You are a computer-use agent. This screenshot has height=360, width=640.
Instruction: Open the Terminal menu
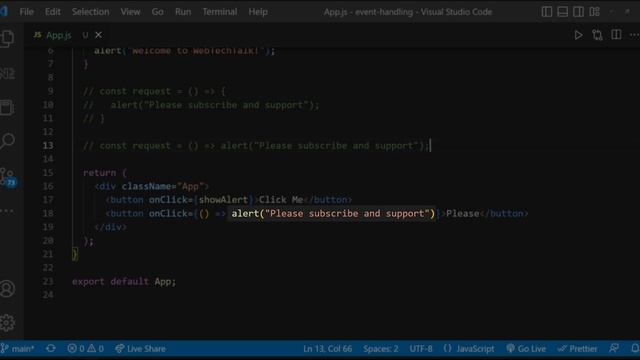[220, 12]
